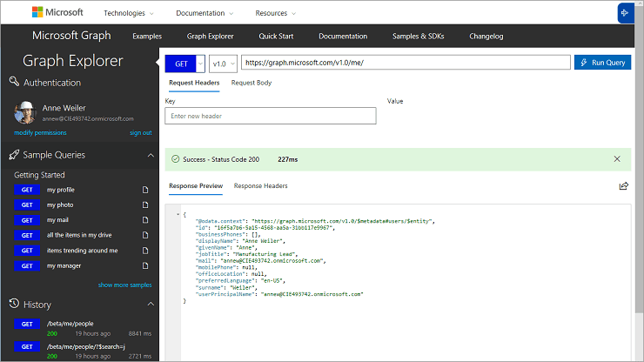Switch to Request Headers tab
This screenshot has height=362, width=644.
(194, 83)
